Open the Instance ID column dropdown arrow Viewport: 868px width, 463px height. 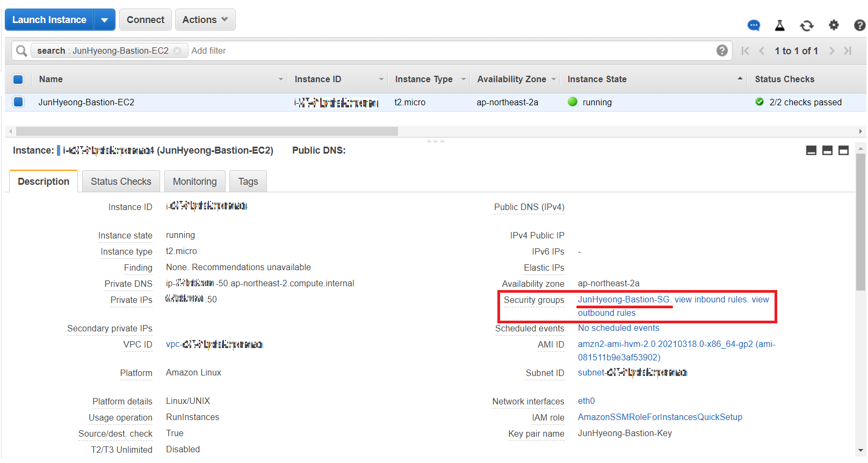pos(381,79)
